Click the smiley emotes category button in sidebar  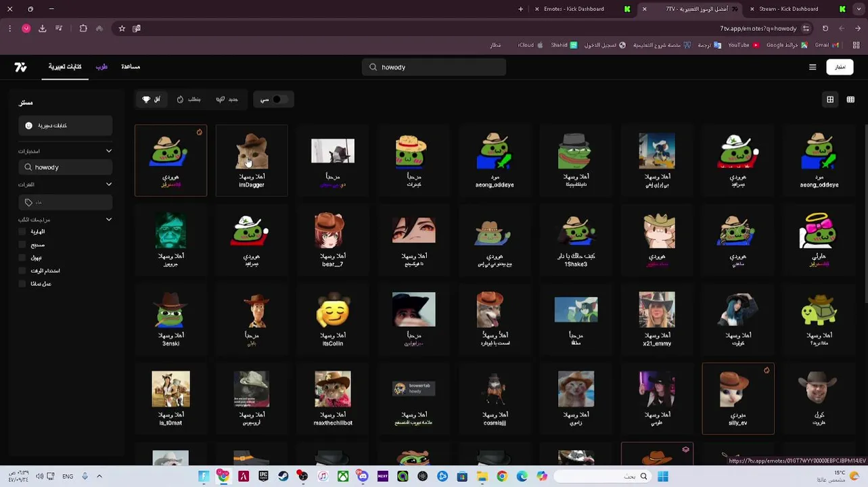[x=65, y=125]
